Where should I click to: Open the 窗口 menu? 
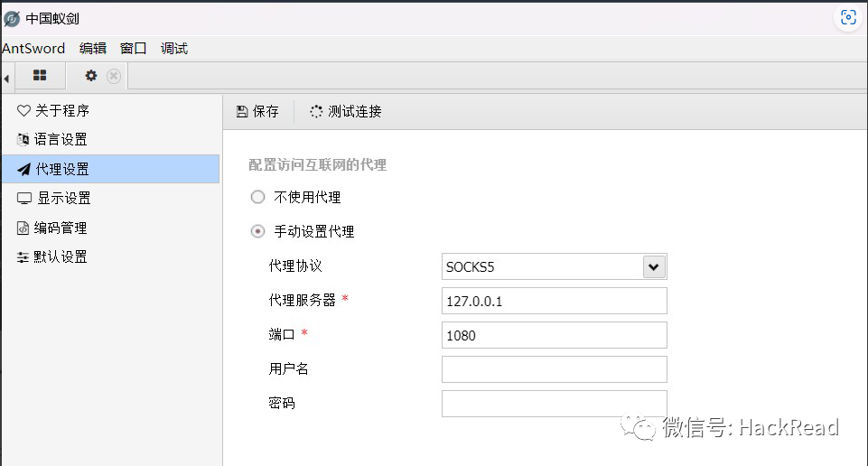[134, 49]
